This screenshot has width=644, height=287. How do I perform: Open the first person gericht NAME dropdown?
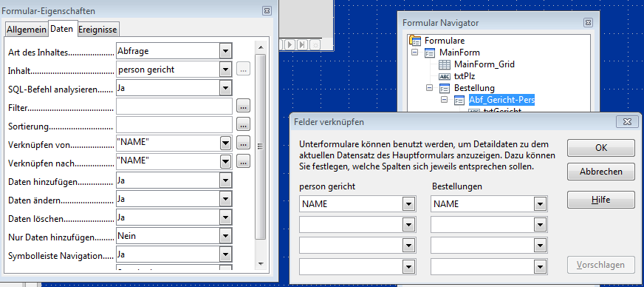(408, 203)
